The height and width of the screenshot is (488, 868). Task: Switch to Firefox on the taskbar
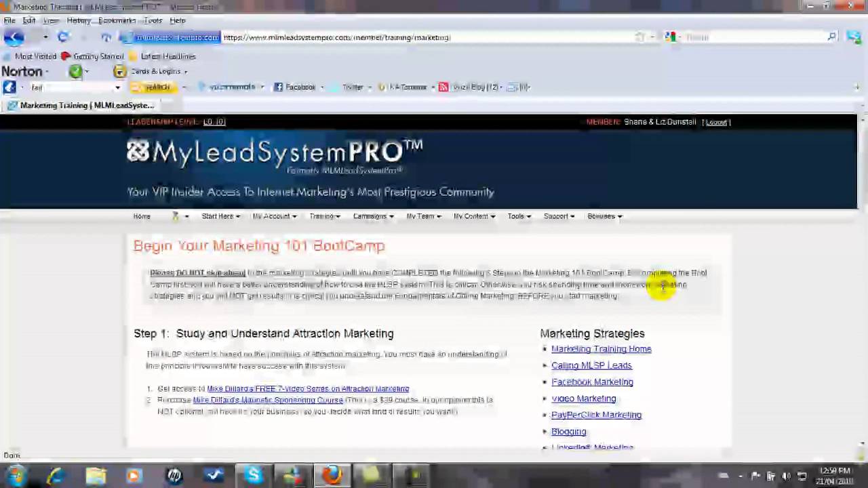[x=332, y=476]
